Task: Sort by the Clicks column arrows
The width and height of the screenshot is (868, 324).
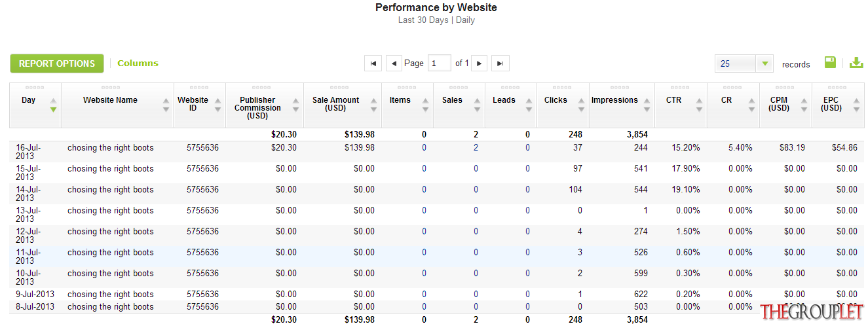Action: click(582, 105)
